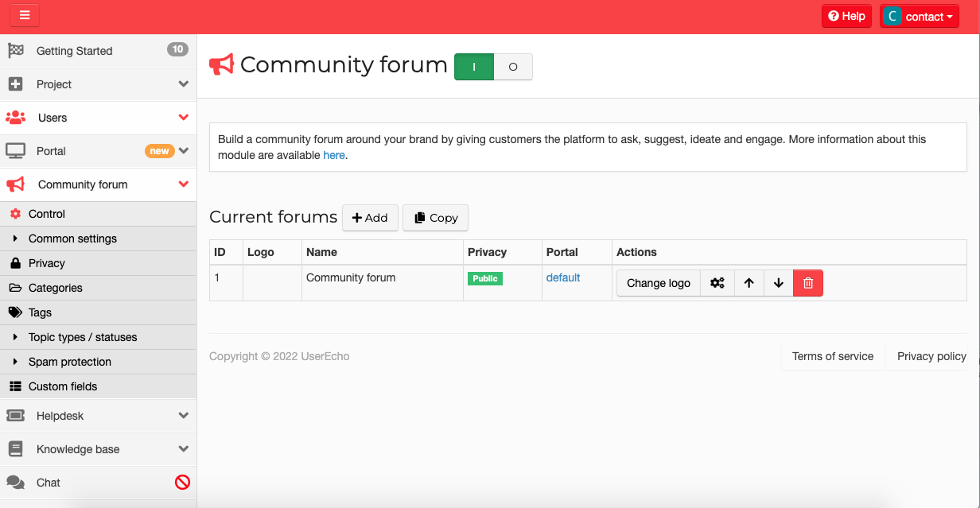Click the Knowledge base book icon
The height and width of the screenshot is (508, 980).
point(15,449)
